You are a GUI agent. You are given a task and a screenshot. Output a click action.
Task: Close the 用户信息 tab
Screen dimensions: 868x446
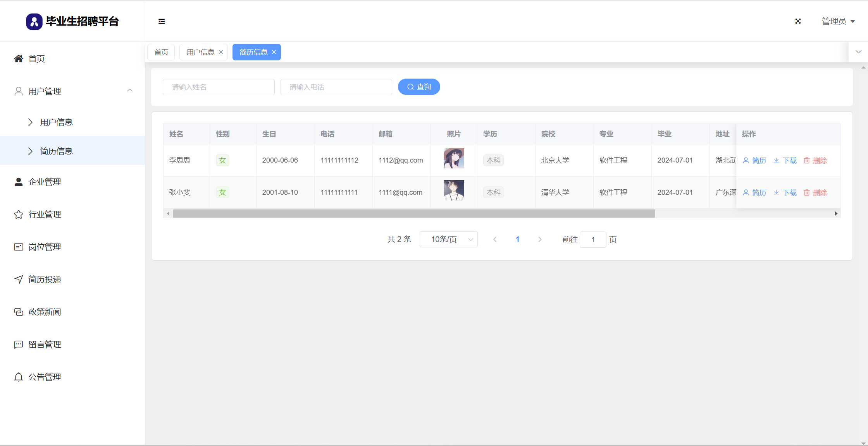(x=221, y=52)
